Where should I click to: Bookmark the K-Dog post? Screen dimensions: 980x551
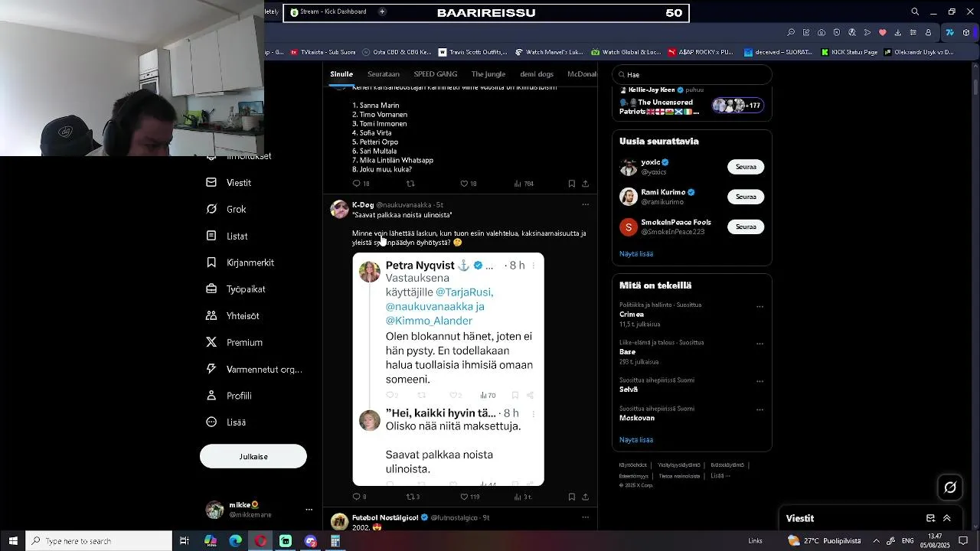tap(572, 497)
